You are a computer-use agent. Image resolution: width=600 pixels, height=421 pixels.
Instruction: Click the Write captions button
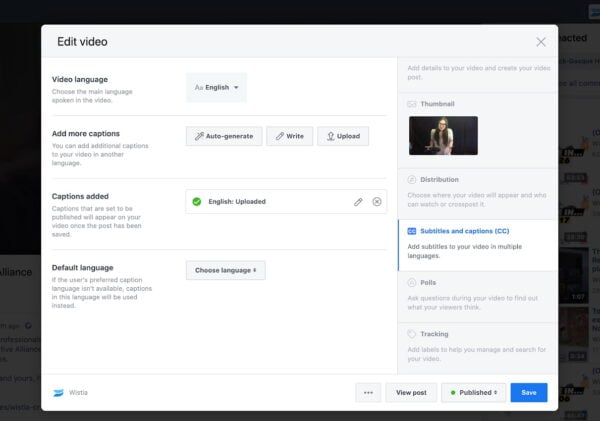click(289, 137)
